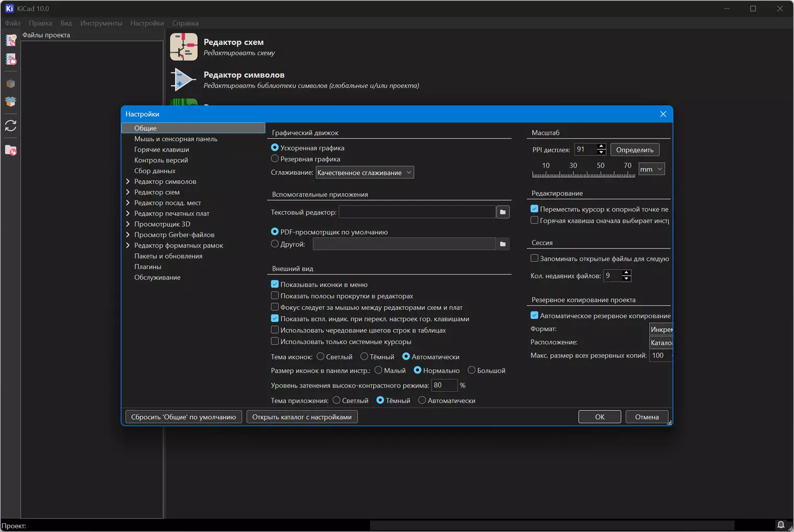
Task: Uncheck Показывать иконки в меню
Action: [275, 284]
